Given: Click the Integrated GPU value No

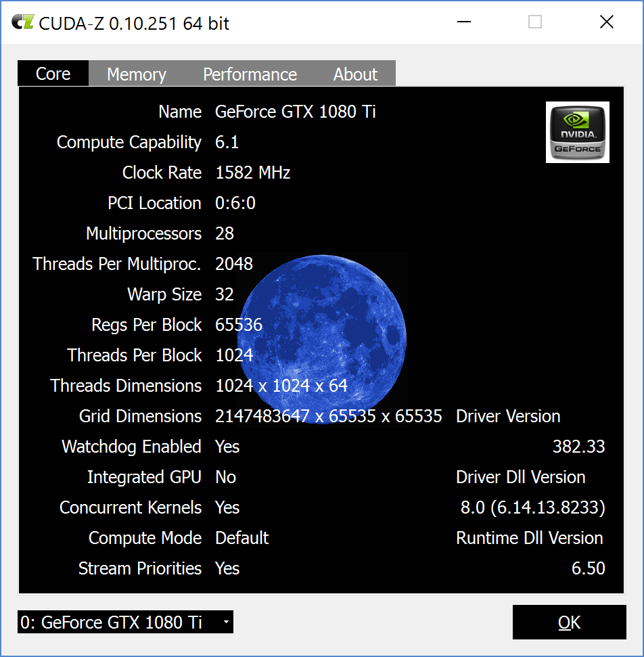Looking at the screenshot, I should (x=226, y=477).
